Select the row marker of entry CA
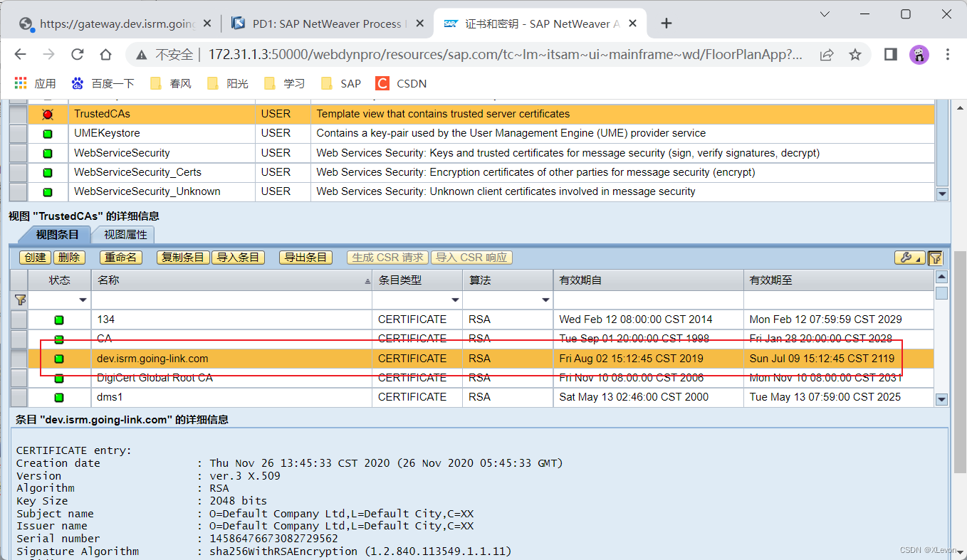Viewport: 967px width, 560px height. tap(19, 339)
